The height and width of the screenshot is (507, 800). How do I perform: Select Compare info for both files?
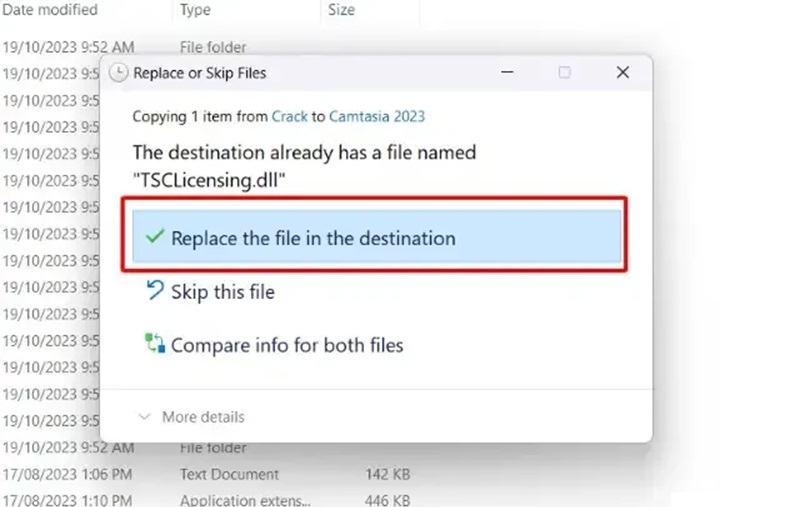tap(287, 346)
